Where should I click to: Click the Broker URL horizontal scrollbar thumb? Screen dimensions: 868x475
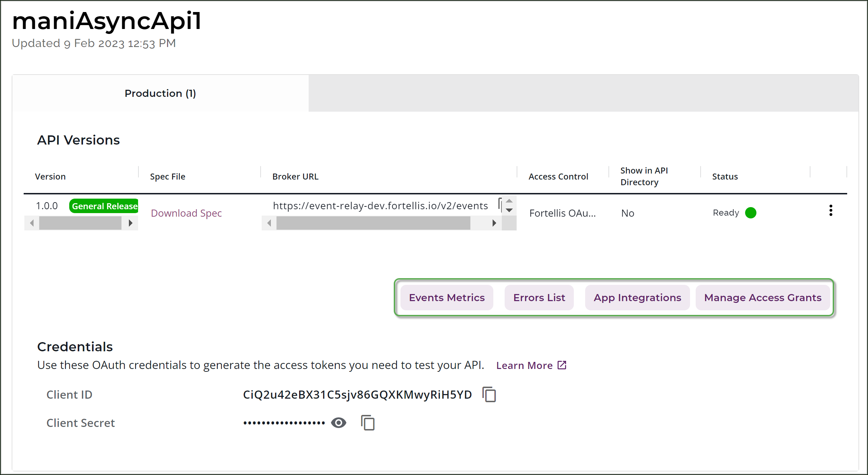(373, 223)
